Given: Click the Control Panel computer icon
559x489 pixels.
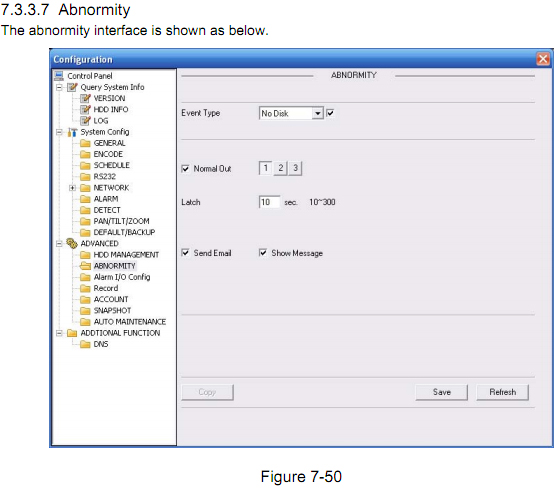Looking at the screenshot, I should coord(59,76).
